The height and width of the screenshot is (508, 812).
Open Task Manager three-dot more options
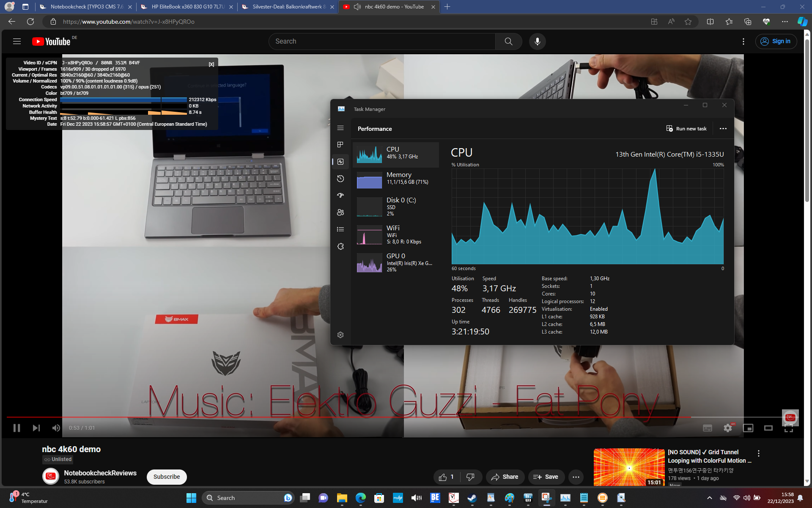click(723, 129)
